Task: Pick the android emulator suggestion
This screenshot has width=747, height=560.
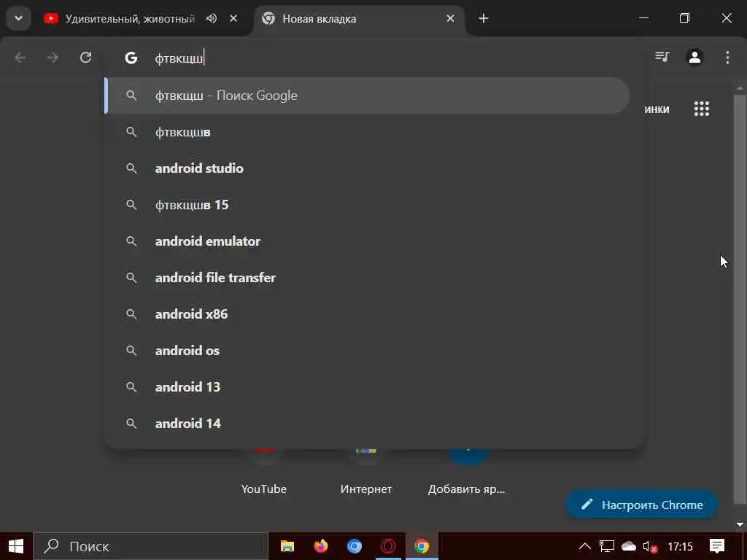Action: pos(367,241)
